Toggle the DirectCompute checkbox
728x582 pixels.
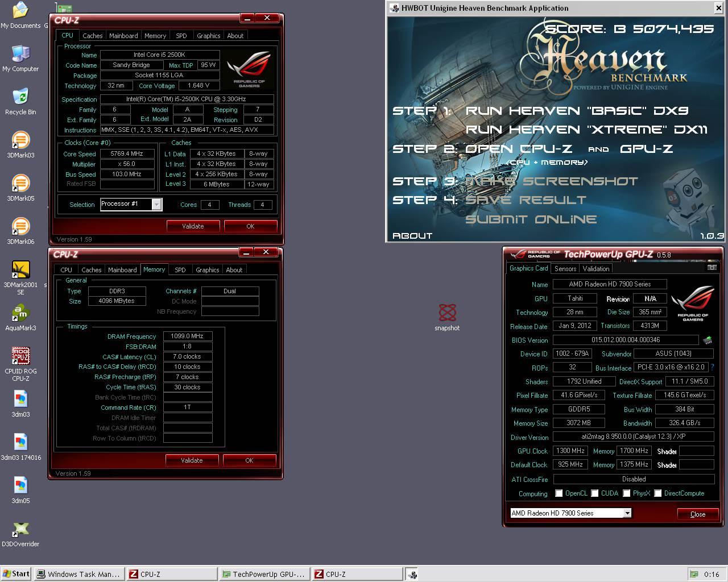coord(658,493)
